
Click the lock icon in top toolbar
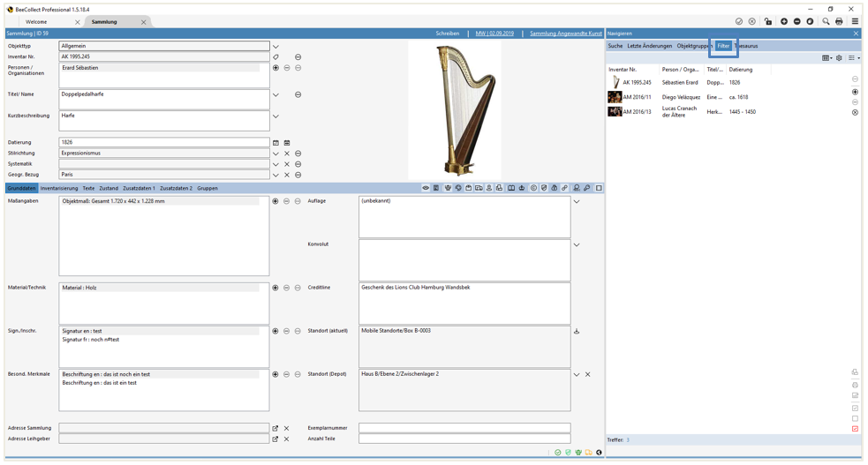768,21
